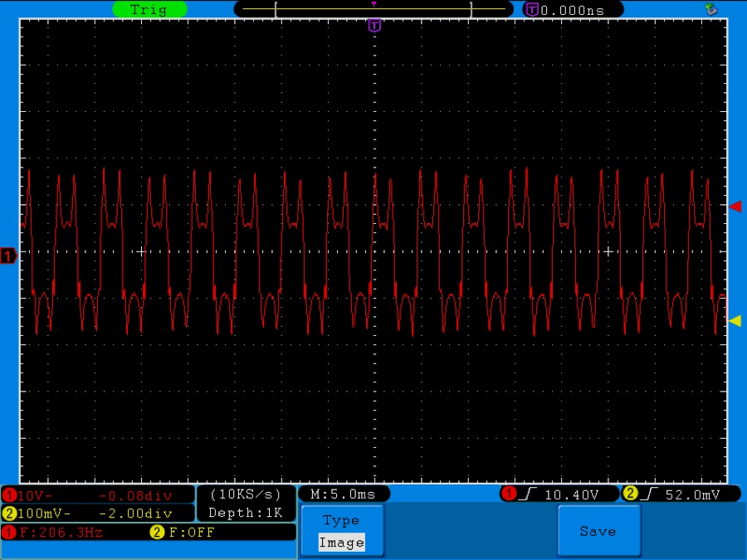This screenshot has height=560, width=747.
Task: Click the yellow channel 2 icon beside 100mV
Action: coord(9,514)
